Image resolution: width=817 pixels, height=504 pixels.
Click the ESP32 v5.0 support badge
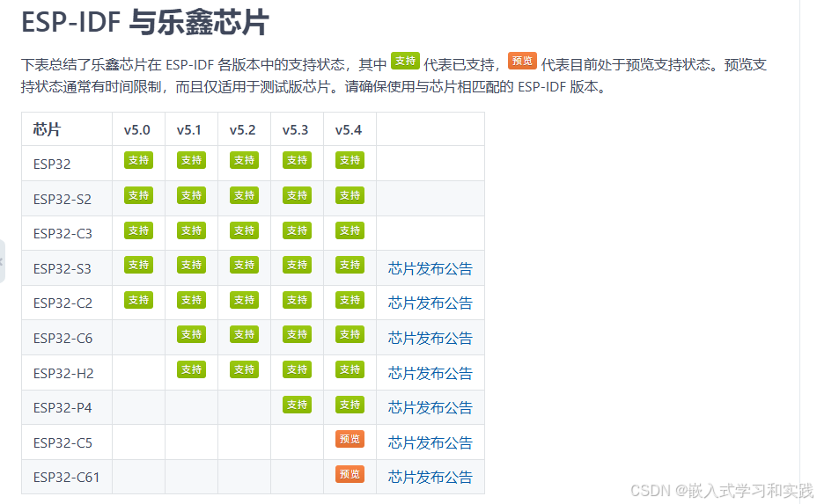point(138,160)
